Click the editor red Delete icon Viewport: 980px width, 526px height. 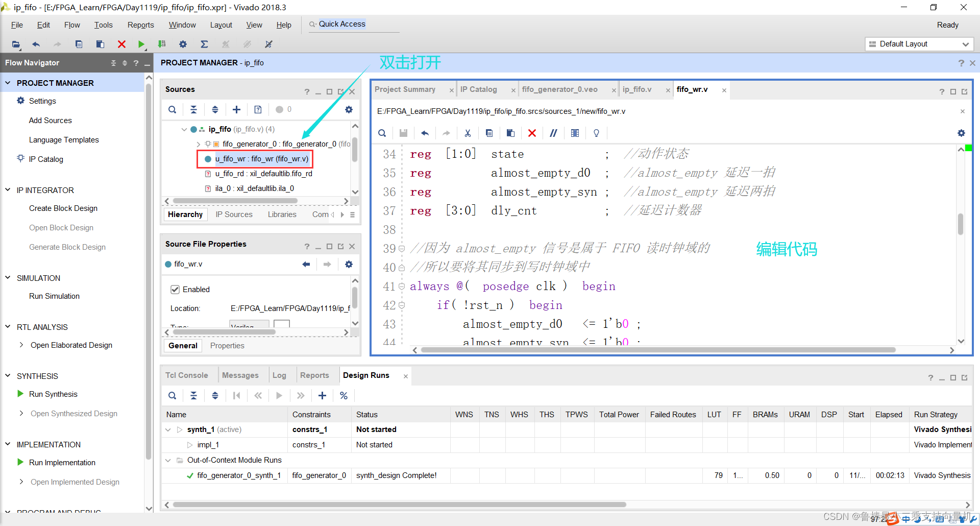[532, 133]
